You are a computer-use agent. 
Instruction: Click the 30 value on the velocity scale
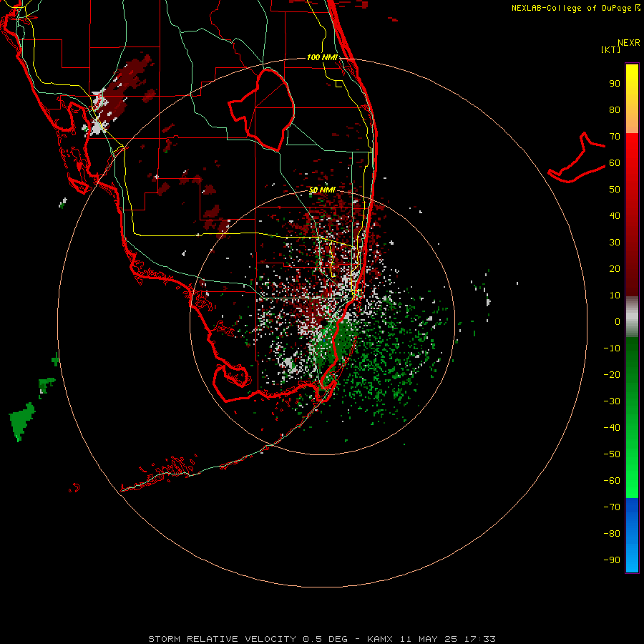615,243
